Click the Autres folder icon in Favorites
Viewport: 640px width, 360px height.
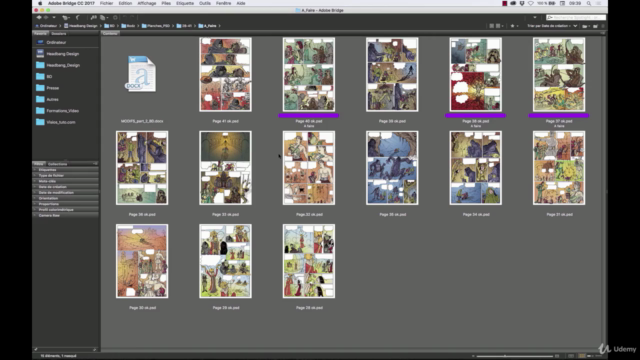click(x=40, y=99)
